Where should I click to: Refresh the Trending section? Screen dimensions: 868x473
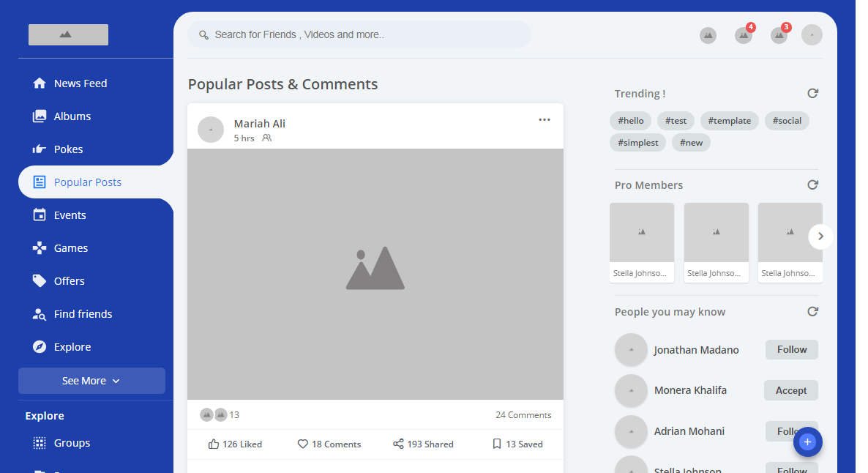(x=812, y=94)
